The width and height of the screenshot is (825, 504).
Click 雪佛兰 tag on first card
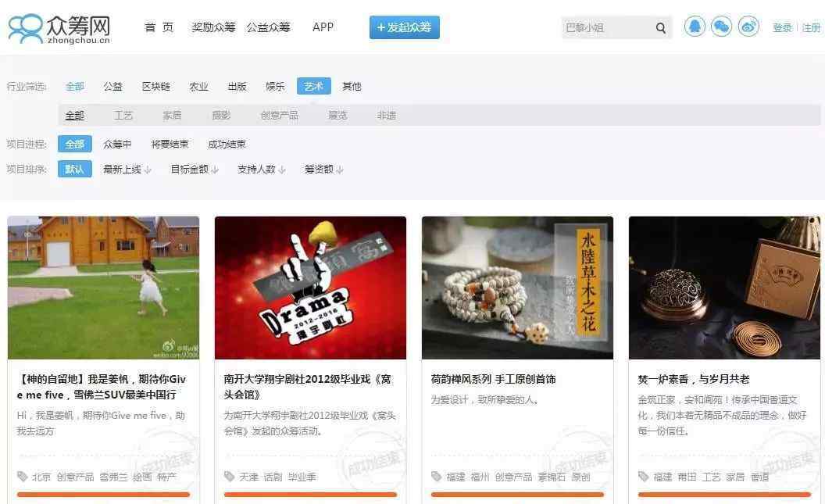point(113,477)
